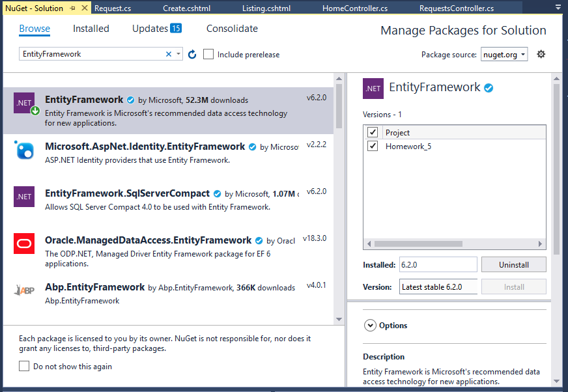Image resolution: width=568 pixels, height=392 pixels.
Task: Click Oracle.ManagedDataAccess package red icon
Action: (24, 244)
